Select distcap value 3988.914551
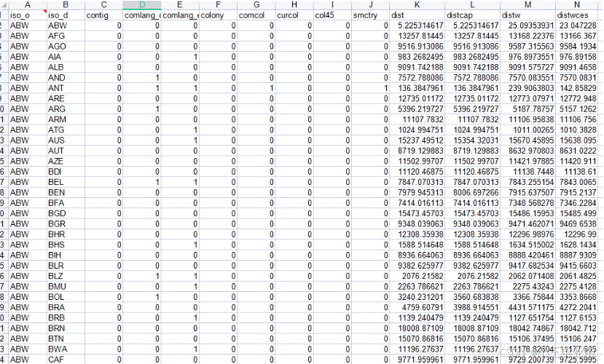This screenshot has height=364, width=604. pyautogui.click(x=472, y=307)
